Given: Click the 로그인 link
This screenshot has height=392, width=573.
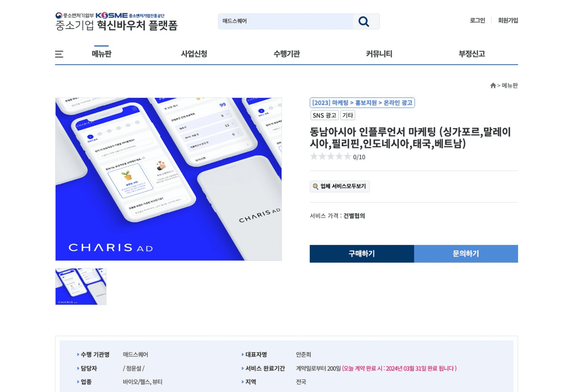Looking at the screenshot, I should 477,21.
